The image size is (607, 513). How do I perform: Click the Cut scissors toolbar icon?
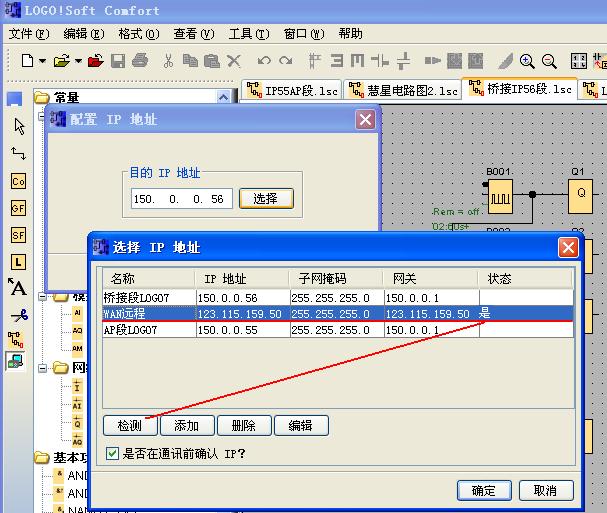click(168, 61)
